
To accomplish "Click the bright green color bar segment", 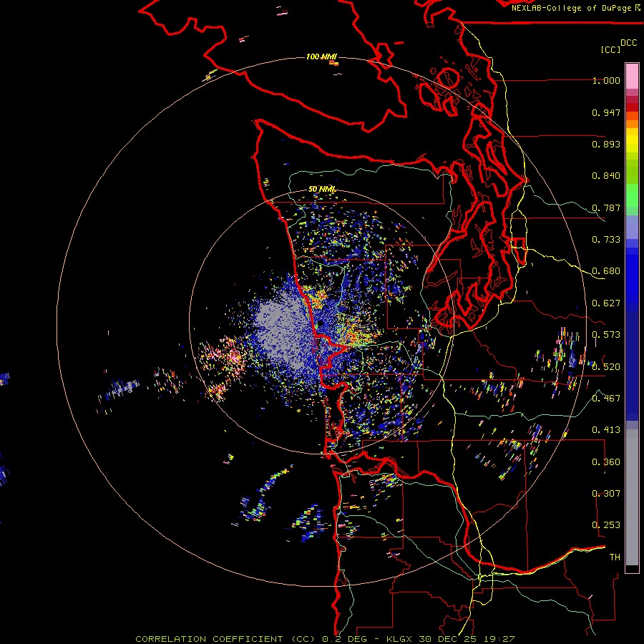I will [632, 195].
